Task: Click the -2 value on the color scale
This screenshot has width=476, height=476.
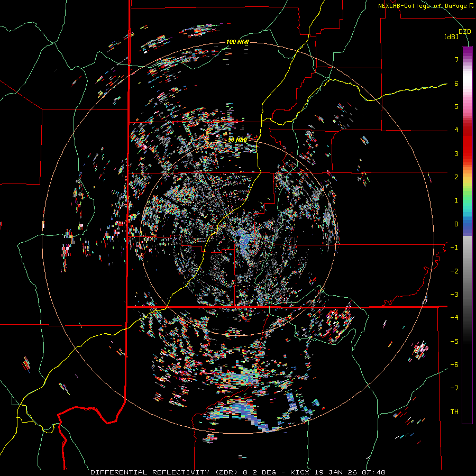Action: (454, 271)
